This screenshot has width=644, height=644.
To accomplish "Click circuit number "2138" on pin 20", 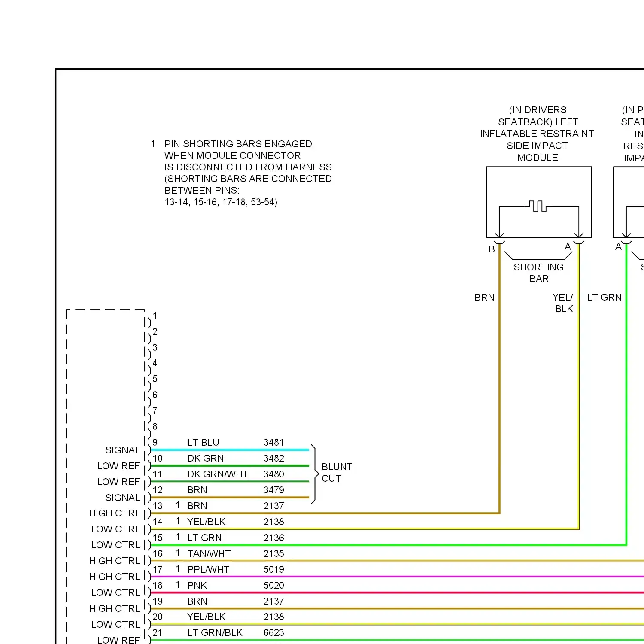I will (273, 617).
